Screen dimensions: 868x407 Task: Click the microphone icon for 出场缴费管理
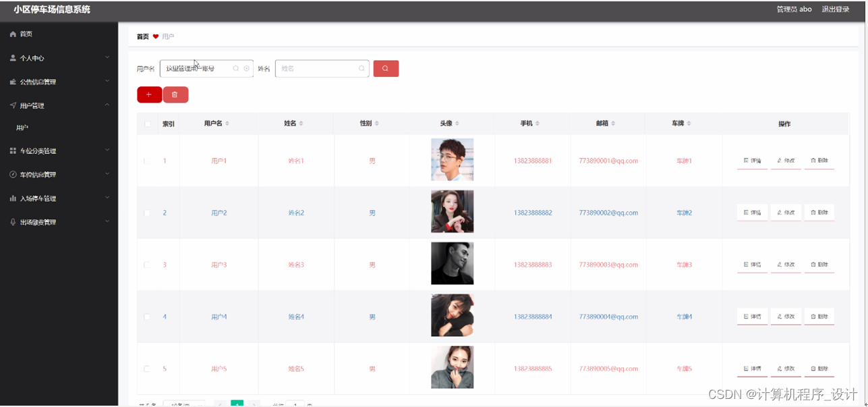pyautogui.click(x=13, y=222)
